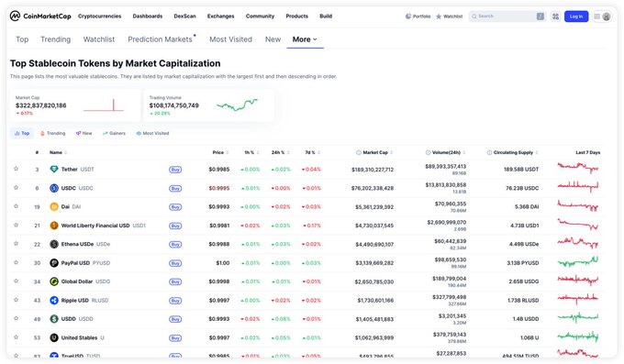The width and height of the screenshot is (624, 364).
Task: Sort by the Price column header
Action: [220, 153]
